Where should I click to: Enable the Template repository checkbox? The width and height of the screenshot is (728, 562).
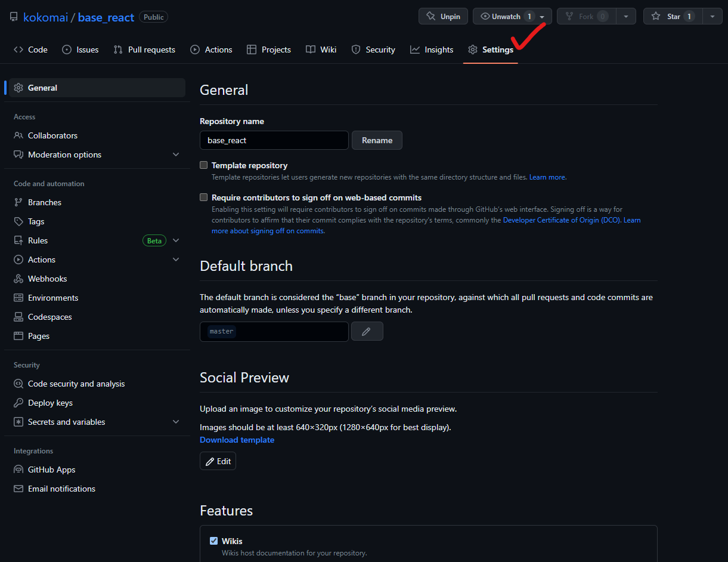(204, 165)
